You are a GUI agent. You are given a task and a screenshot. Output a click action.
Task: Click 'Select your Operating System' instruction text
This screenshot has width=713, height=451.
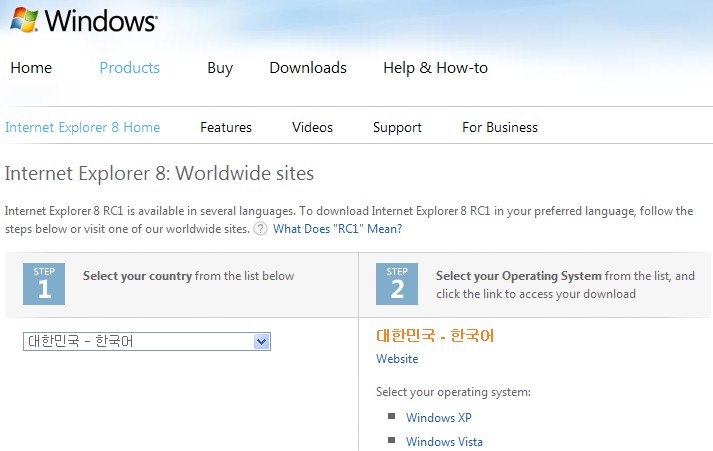pos(519,276)
